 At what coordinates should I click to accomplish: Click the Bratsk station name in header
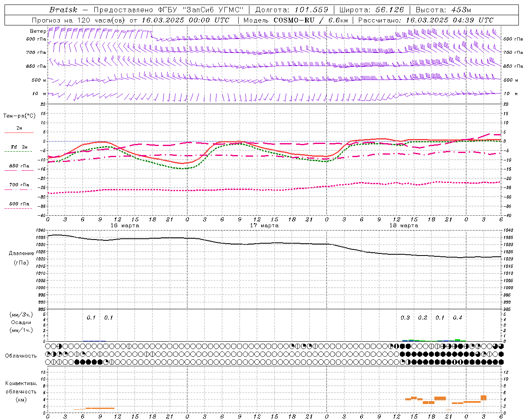click(63, 10)
